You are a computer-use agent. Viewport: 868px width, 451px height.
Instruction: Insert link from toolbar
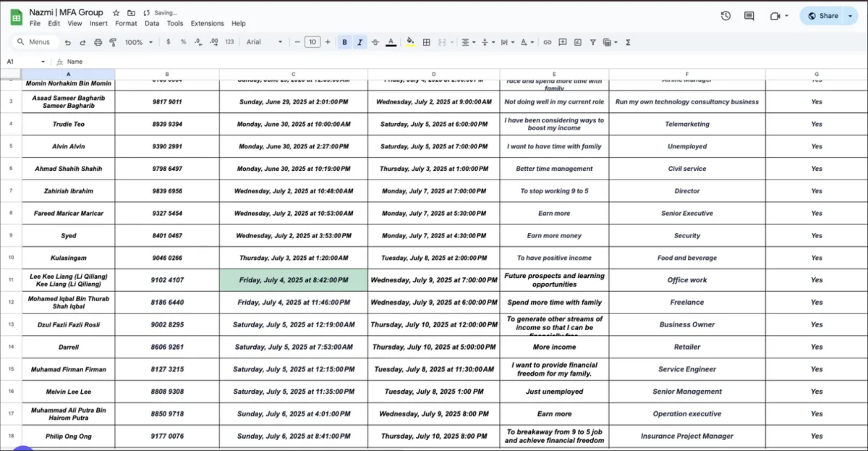[x=548, y=42]
